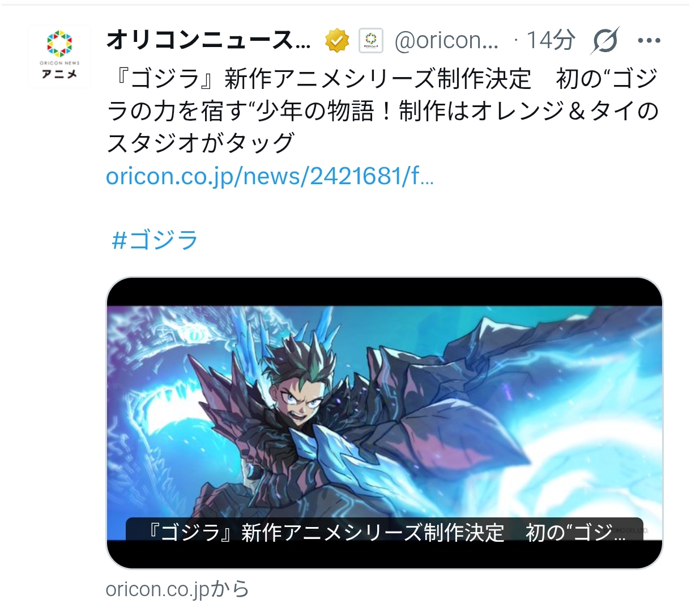Screen dimensions: 691x616
Task: Click the オリコンニュース account name
Action: point(209,40)
